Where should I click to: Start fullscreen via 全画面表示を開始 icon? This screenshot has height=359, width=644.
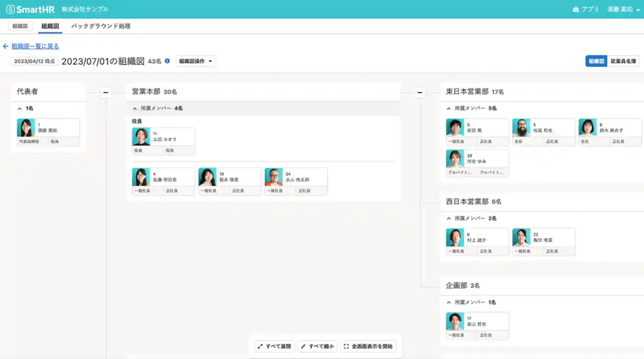coord(345,346)
